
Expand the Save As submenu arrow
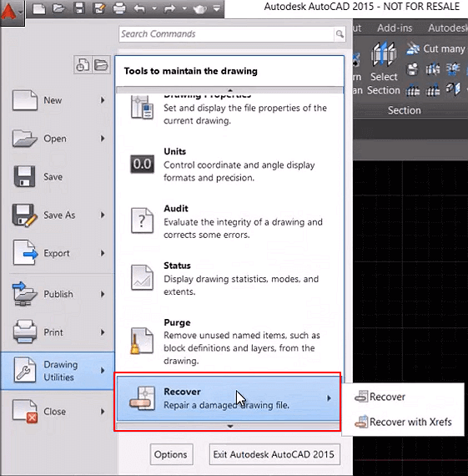[103, 215]
